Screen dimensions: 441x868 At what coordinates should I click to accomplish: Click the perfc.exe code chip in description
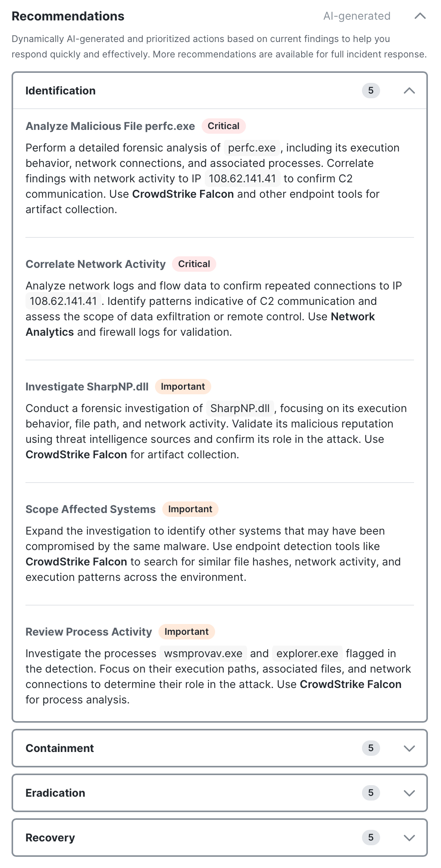pyautogui.click(x=252, y=148)
